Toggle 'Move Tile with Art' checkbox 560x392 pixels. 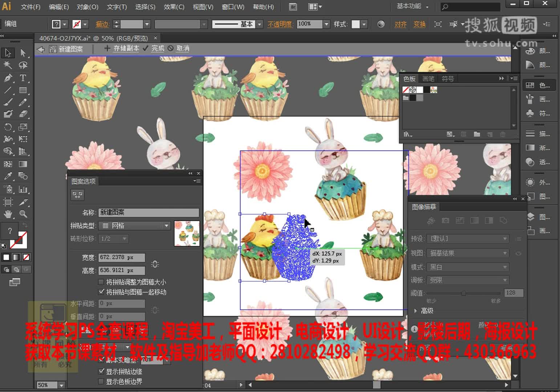click(101, 292)
